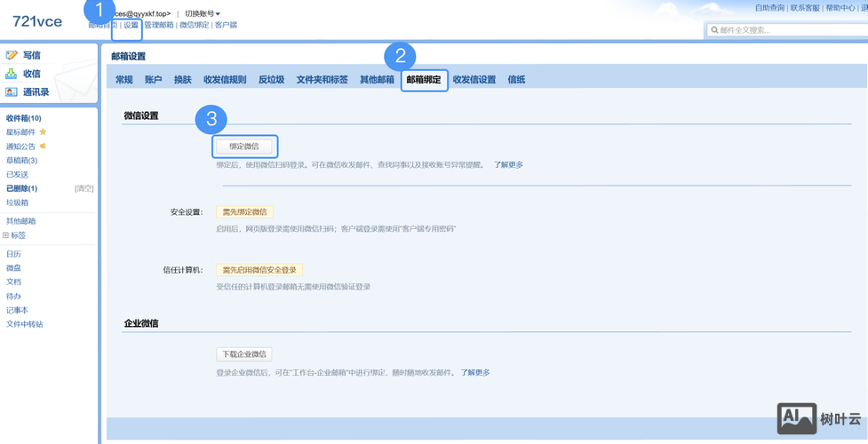Select the 收发信规则 tab
This screenshot has height=444, width=868.
pyautogui.click(x=225, y=80)
